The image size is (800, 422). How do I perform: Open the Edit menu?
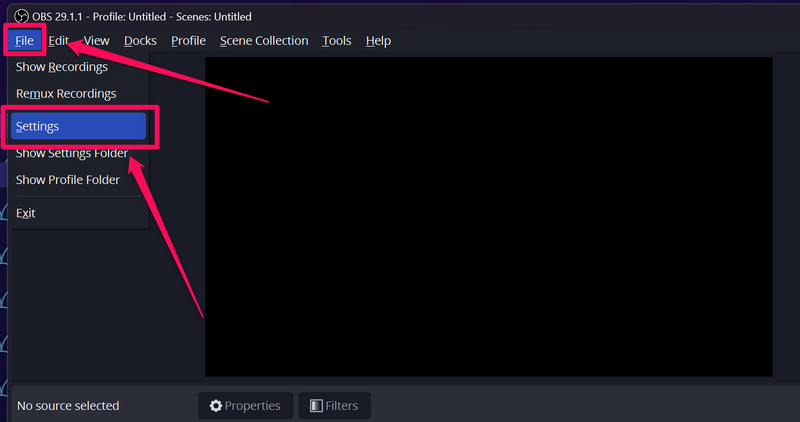(x=59, y=41)
